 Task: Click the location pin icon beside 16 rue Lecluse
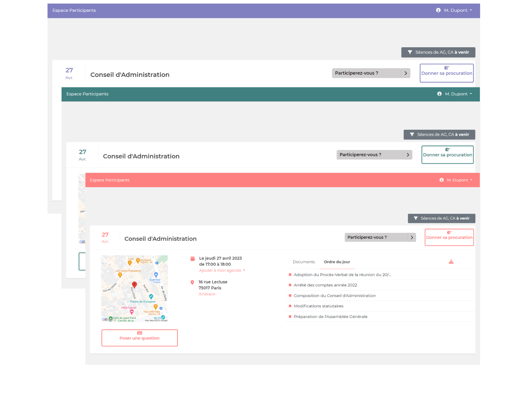(192, 282)
